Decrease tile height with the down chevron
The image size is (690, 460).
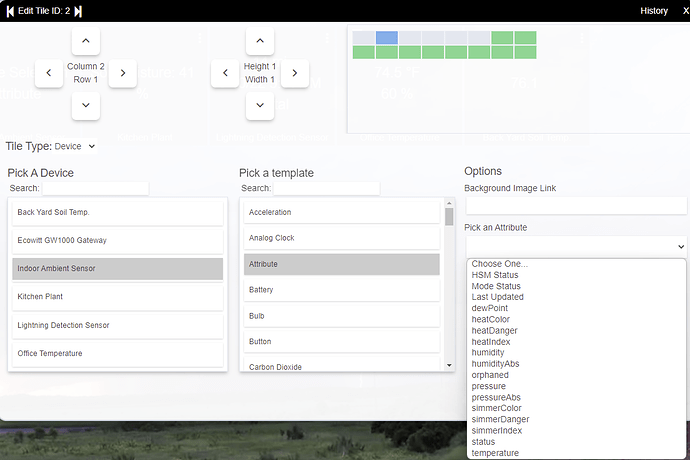click(x=259, y=105)
